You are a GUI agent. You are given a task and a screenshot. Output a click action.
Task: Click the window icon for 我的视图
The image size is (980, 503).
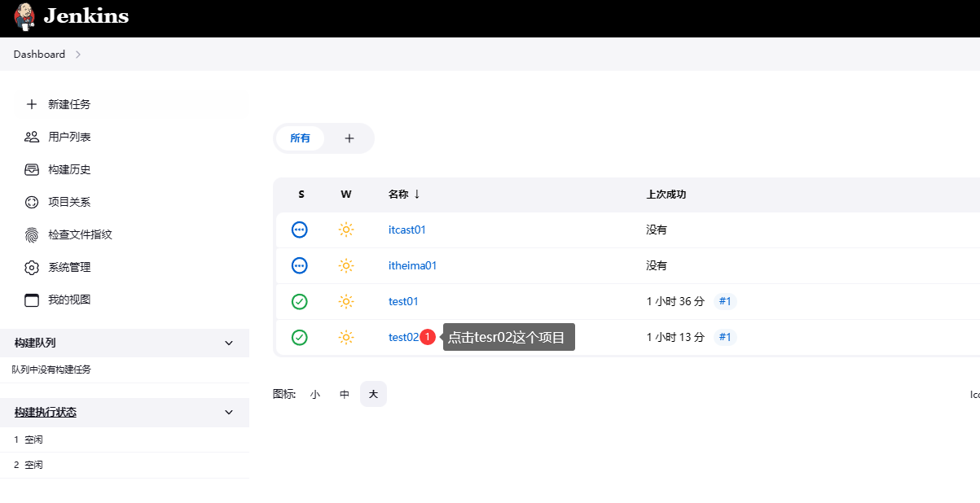[32, 300]
